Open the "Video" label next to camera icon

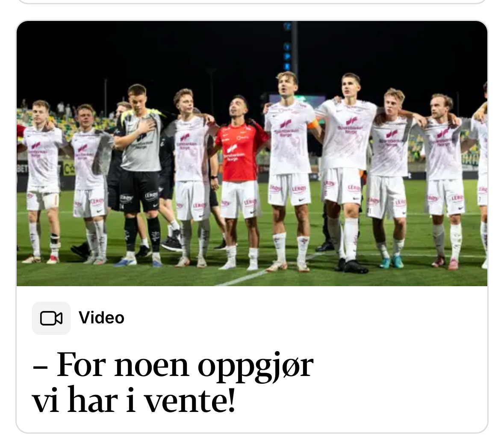[101, 318]
